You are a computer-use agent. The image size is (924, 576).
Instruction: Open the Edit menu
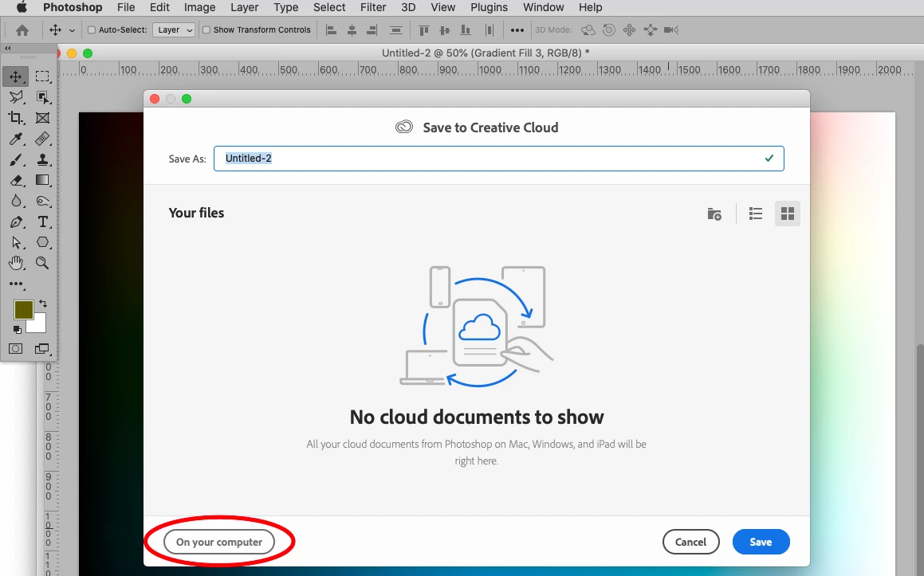click(159, 8)
